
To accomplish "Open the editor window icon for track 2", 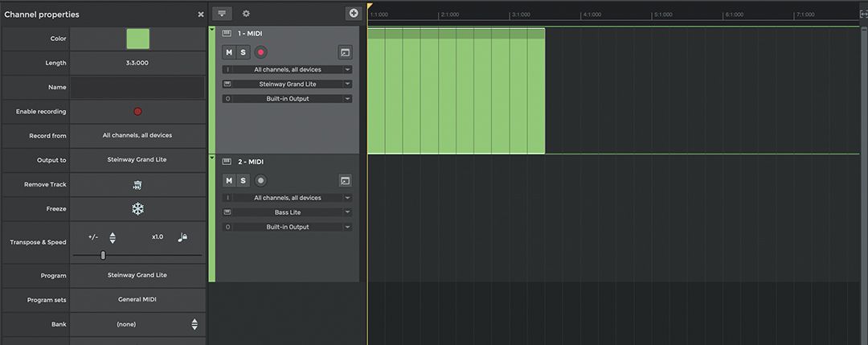I will [x=345, y=180].
